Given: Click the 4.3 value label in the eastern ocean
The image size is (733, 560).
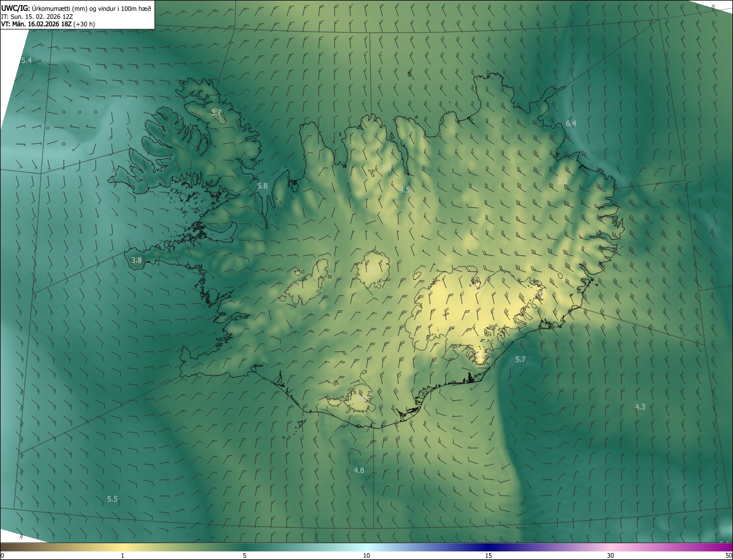Looking at the screenshot, I should pos(640,407).
